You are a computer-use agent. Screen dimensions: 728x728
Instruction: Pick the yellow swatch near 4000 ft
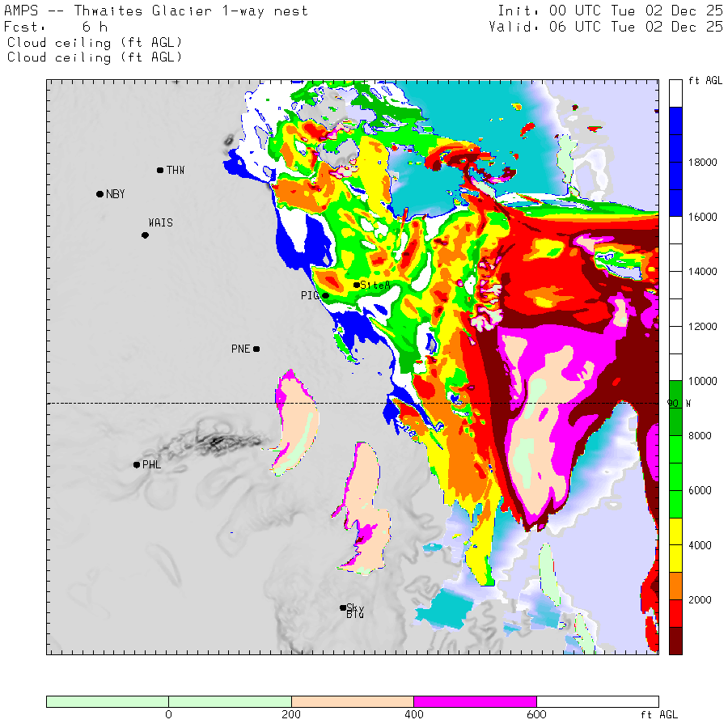(675, 544)
